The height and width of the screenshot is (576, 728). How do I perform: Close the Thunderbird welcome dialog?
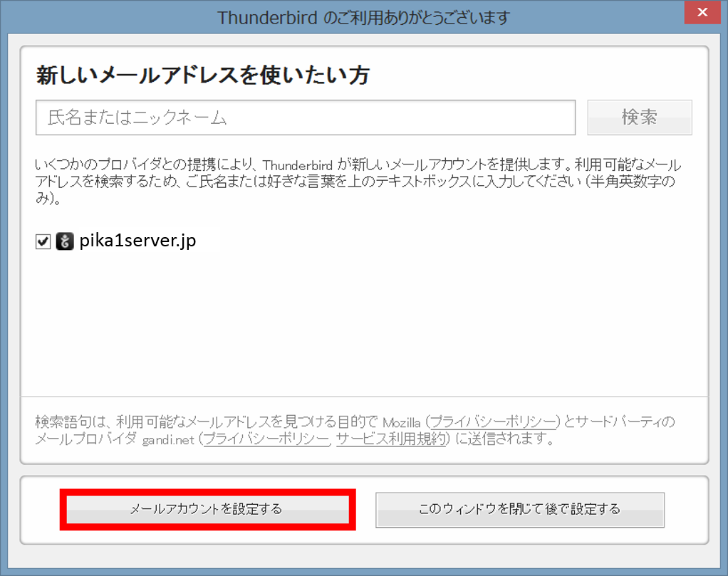click(702, 13)
